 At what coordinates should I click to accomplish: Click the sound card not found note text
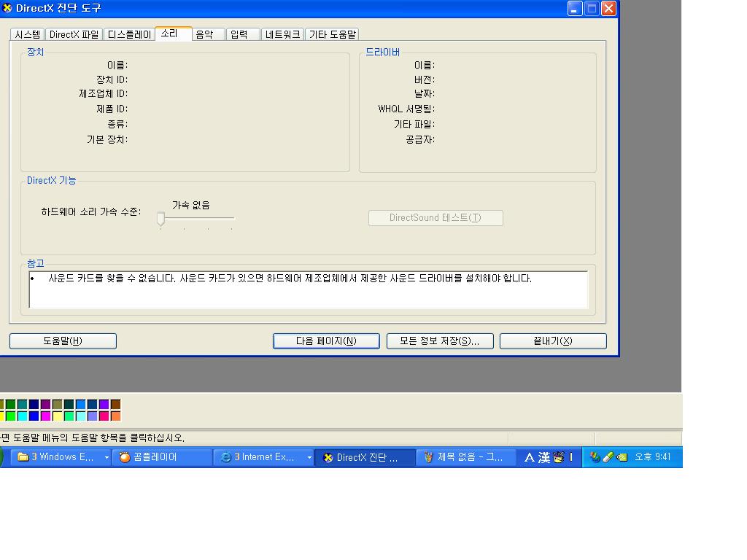pyautogui.click(x=290, y=278)
